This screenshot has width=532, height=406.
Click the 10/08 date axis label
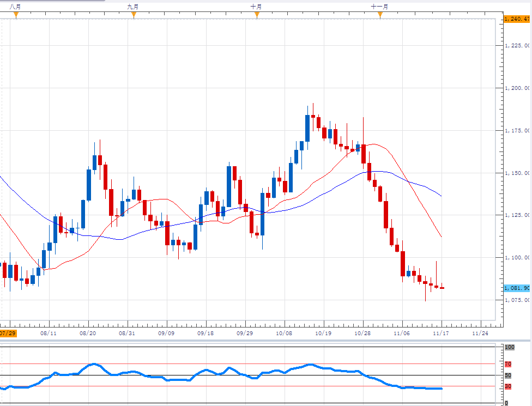pos(284,333)
